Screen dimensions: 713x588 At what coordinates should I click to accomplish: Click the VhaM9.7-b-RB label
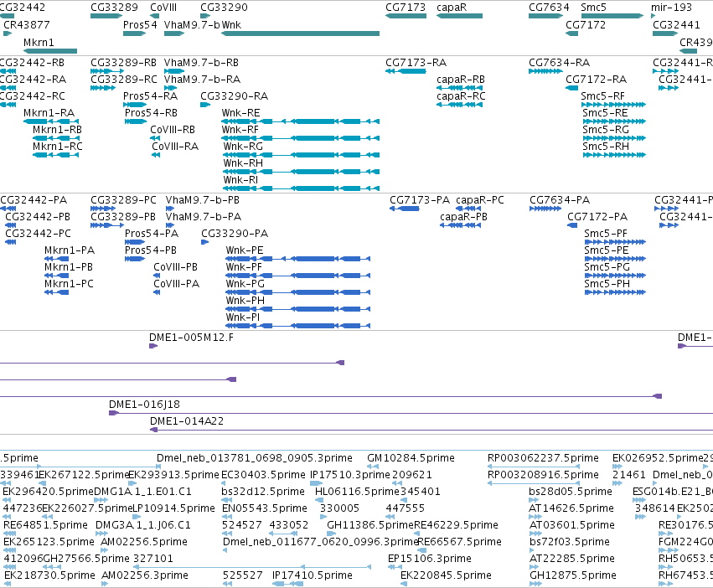(201, 62)
